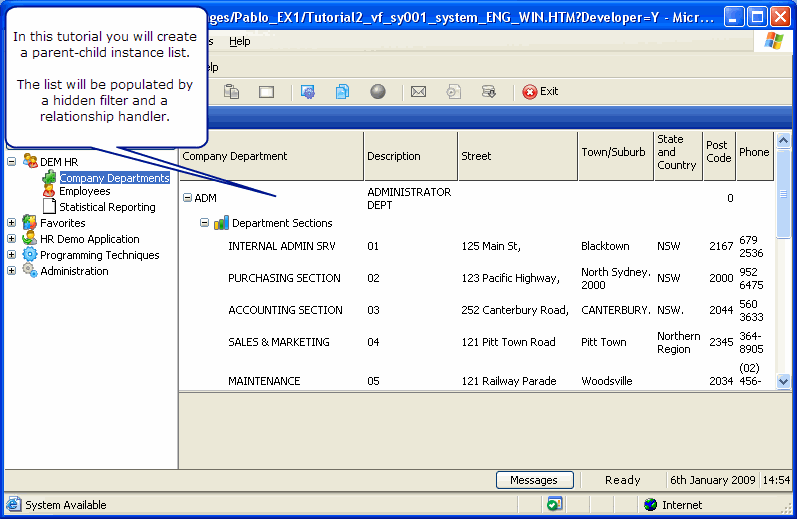Click the list scrollbar down arrow

[x=783, y=381]
